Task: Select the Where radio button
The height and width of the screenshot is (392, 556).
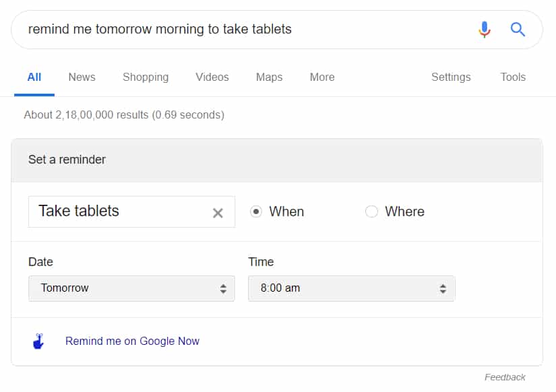Action: tap(371, 211)
